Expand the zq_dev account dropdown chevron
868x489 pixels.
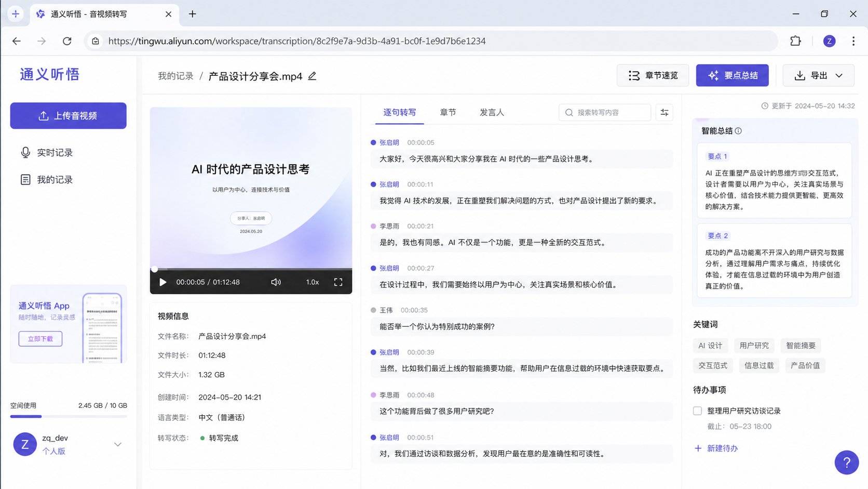pyautogui.click(x=118, y=444)
